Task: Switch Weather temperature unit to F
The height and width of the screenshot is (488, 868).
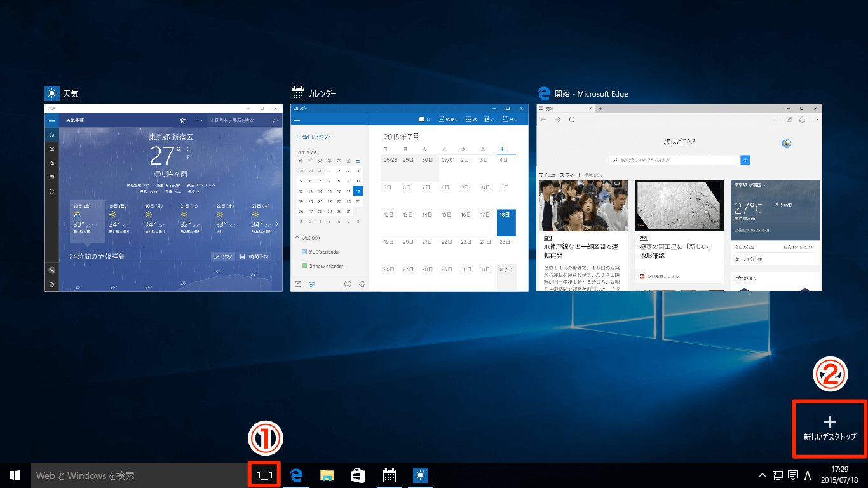Action: [x=188, y=157]
